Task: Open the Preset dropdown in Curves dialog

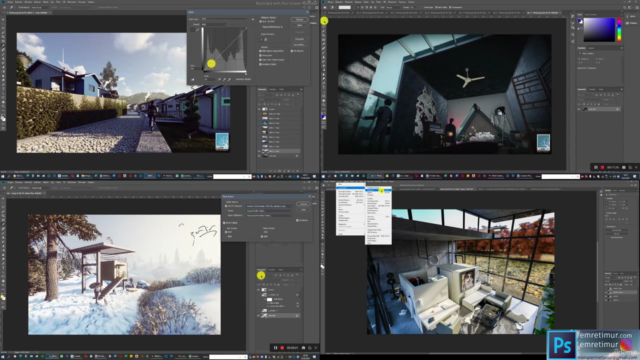Action: pyautogui.click(x=224, y=19)
